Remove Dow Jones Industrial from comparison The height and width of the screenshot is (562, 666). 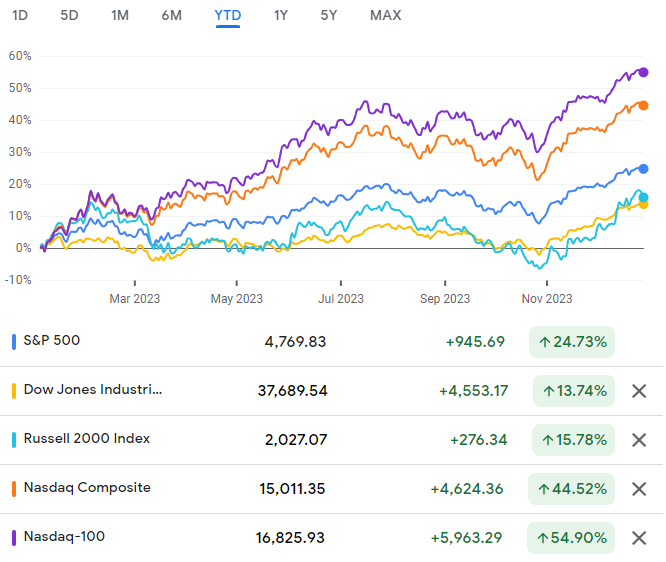pyautogui.click(x=639, y=391)
